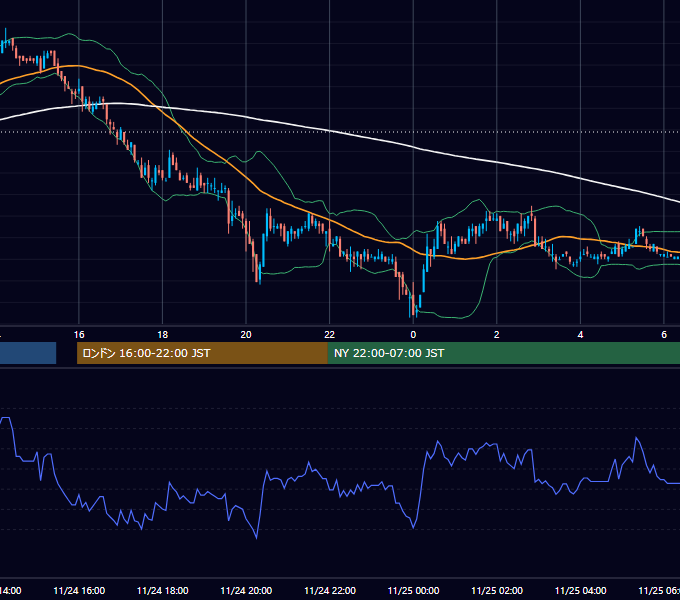This screenshot has width=680, height=600.
Task: Click the '20' hour label on price chart axis
Action: tap(246, 335)
